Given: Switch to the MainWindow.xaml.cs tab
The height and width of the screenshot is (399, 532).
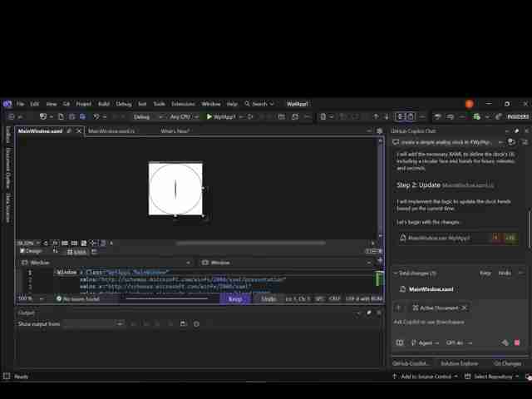Looking at the screenshot, I should (111, 131).
